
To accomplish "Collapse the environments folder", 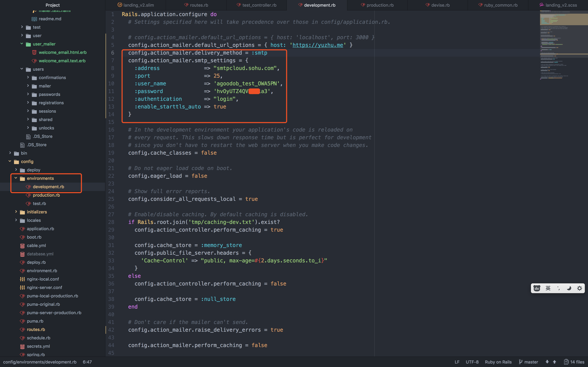I will point(16,178).
